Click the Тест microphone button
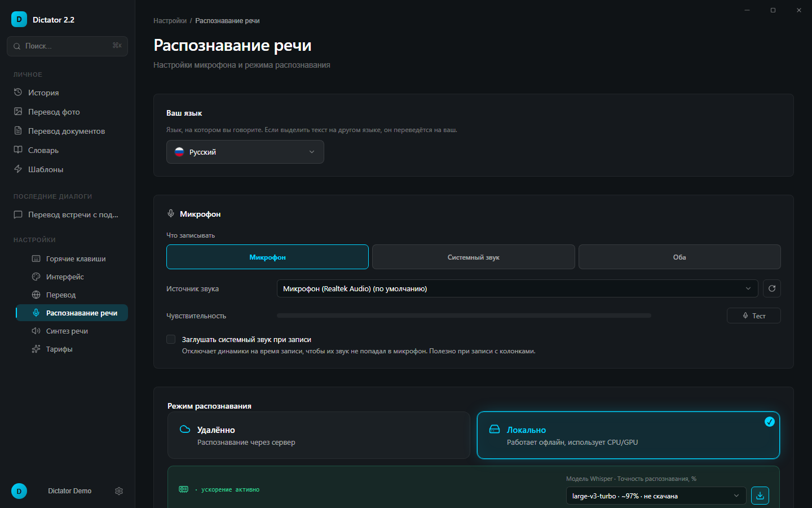The image size is (812, 508). 754,316
